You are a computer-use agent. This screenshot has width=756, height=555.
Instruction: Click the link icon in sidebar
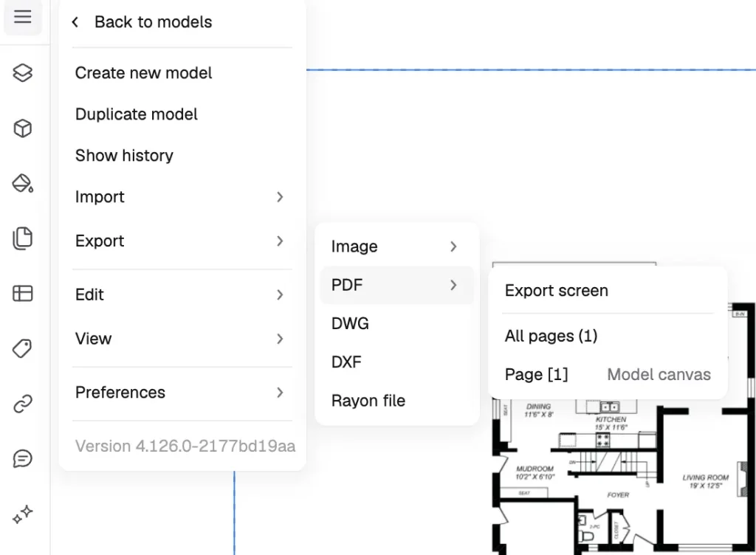click(23, 404)
